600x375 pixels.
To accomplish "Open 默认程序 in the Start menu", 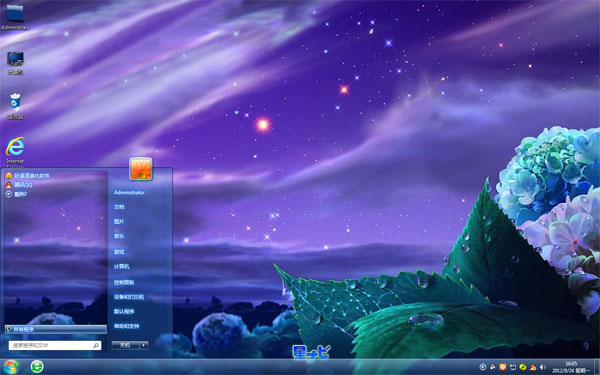I will click(x=124, y=311).
